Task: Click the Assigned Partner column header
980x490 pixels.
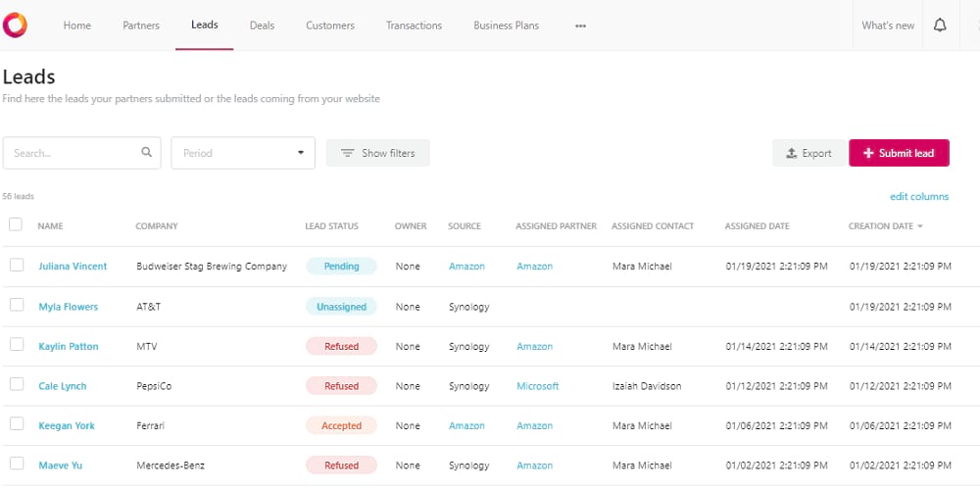Action: click(557, 226)
